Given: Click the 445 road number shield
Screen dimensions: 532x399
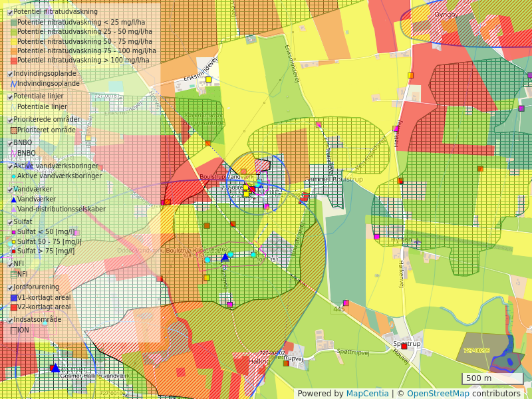Looking at the screenshot, I should [x=339, y=309].
